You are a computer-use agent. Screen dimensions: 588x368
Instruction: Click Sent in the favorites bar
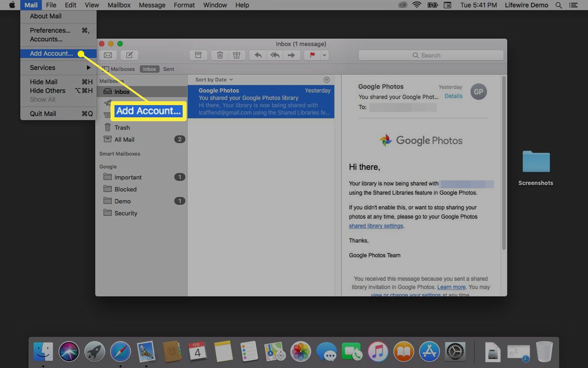[169, 69]
